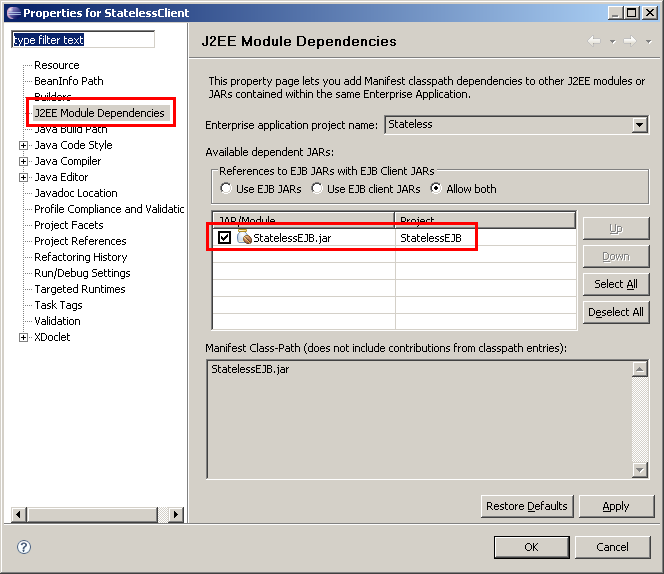Click the forward navigation arrow icon
The height and width of the screenshot is (574, 664).
(630, 41)
